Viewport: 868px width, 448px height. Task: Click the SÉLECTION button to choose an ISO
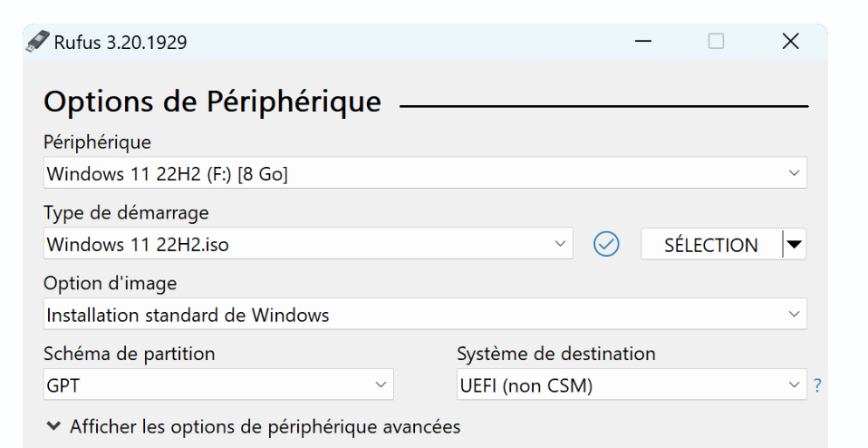(x=711, y=244)
